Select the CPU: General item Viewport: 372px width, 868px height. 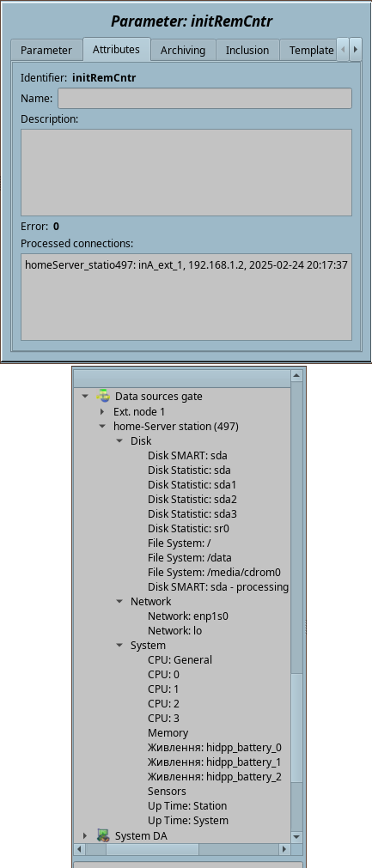[x=180, y=660]
